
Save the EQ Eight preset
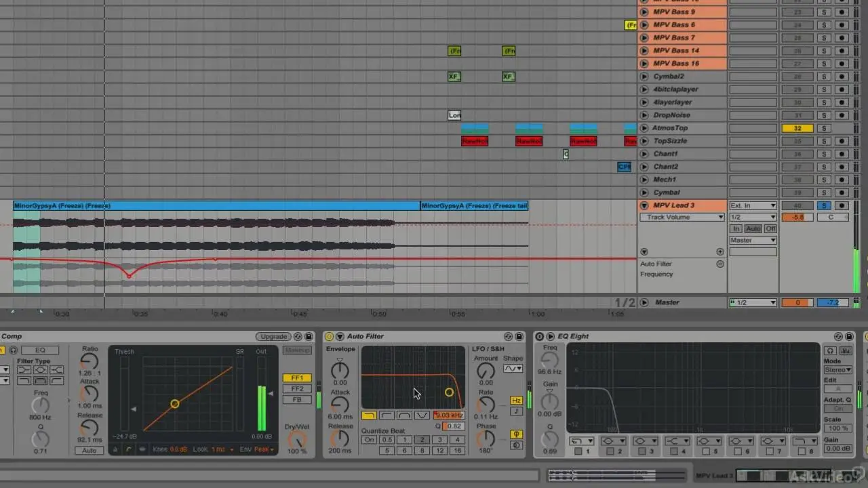click(x=849, y=336)
